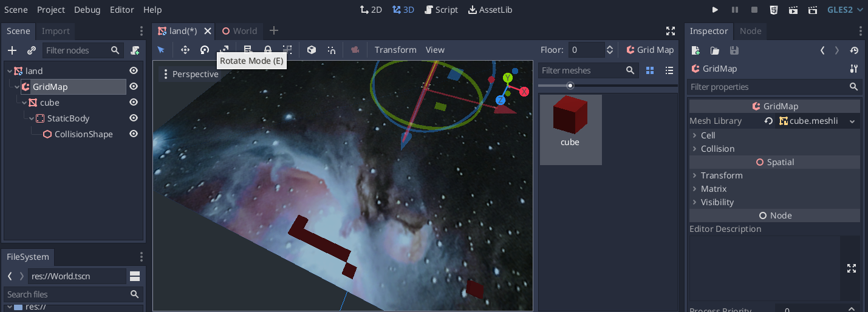Open the Editor menu
This screenshot has height=312, width=868.
point(122,10)
